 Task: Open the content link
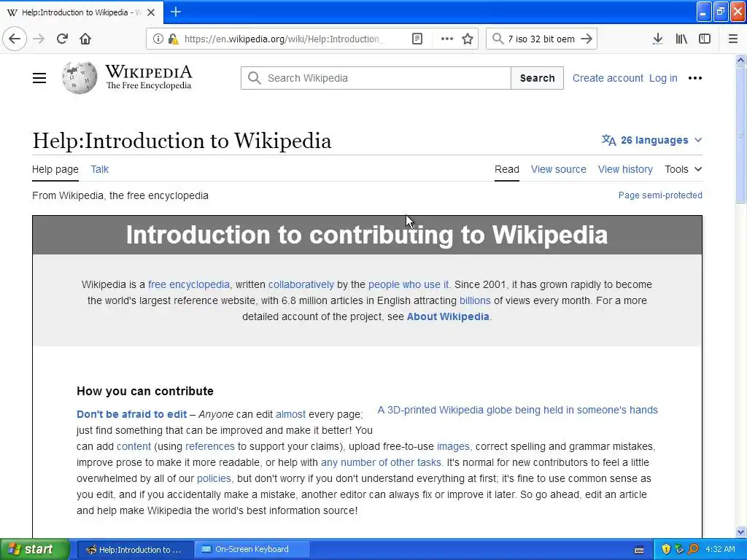tap(134, 446)
